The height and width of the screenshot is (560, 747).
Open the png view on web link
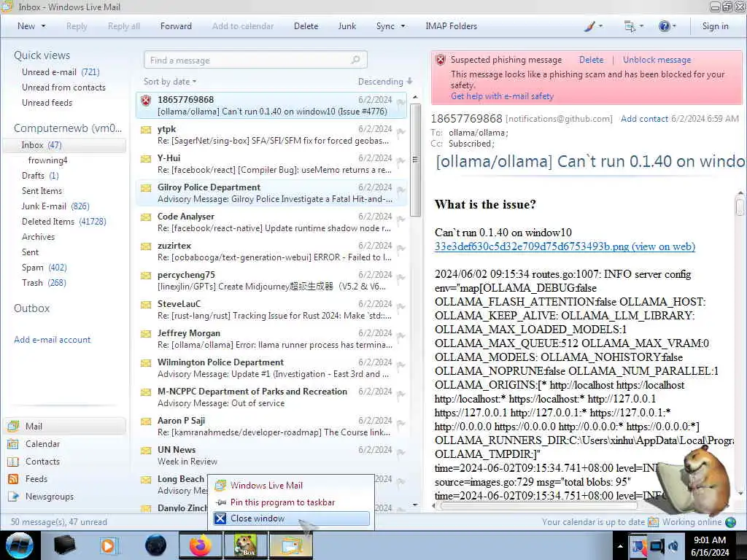[565, 246]
